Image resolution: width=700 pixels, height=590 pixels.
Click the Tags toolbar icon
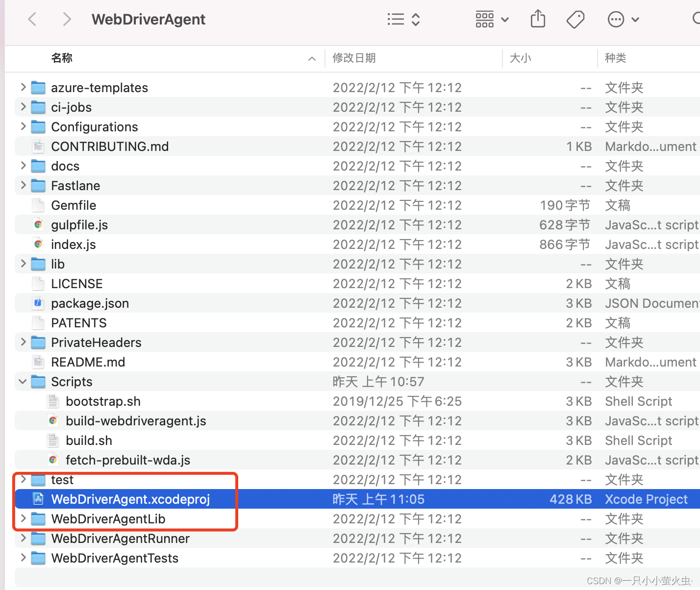point(575,20)
